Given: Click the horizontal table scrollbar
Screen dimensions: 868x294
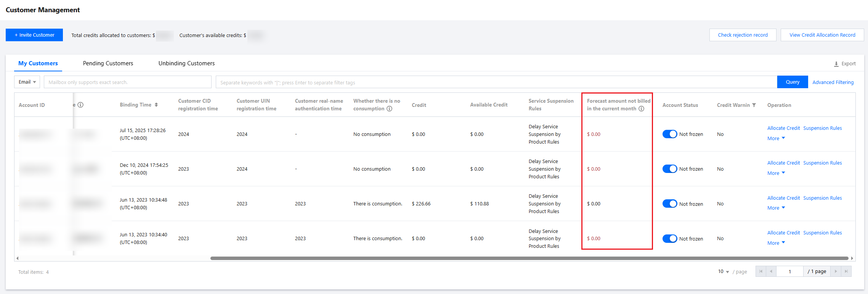Looking at the screenshot, I should pos(529,258).
